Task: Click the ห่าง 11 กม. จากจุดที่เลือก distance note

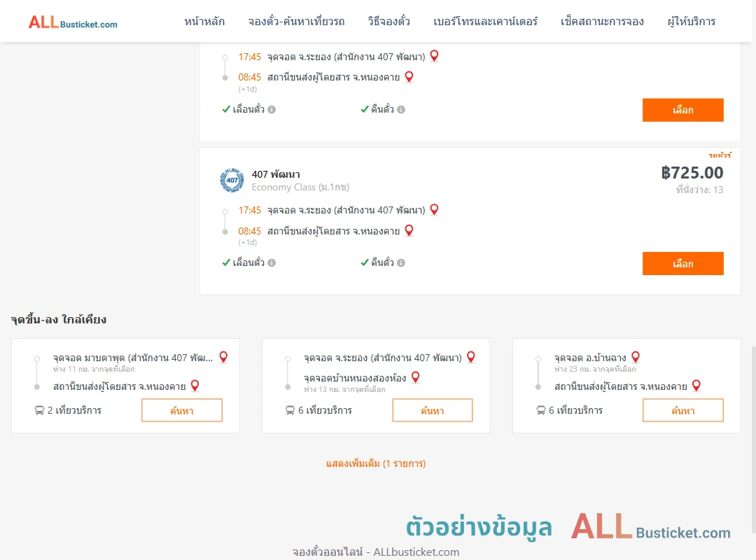Action: [x=94, y=369]
